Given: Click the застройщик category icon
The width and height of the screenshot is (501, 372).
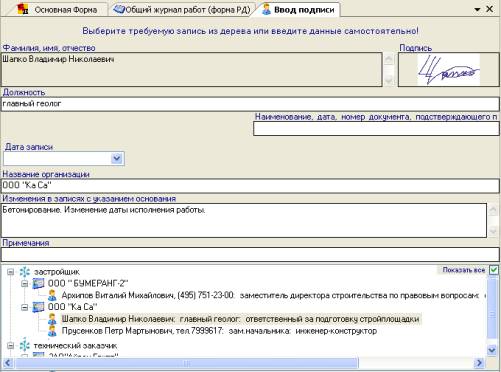Looking at the screenshot, I should pyautogui.click(x=24, y=272).
